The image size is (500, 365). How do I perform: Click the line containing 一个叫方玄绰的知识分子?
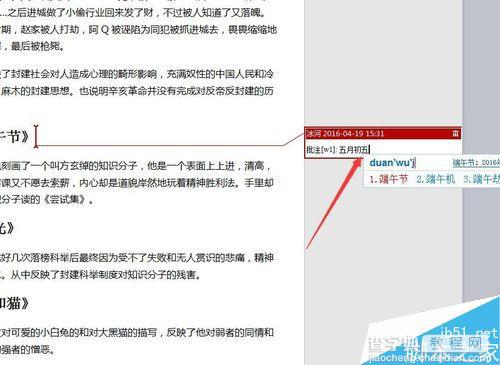point(136,166)
